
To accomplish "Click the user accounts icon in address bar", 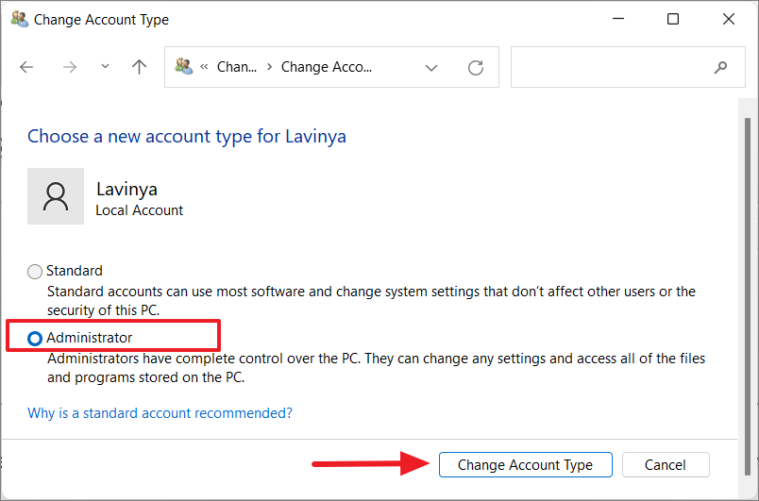I will [183, 67].
